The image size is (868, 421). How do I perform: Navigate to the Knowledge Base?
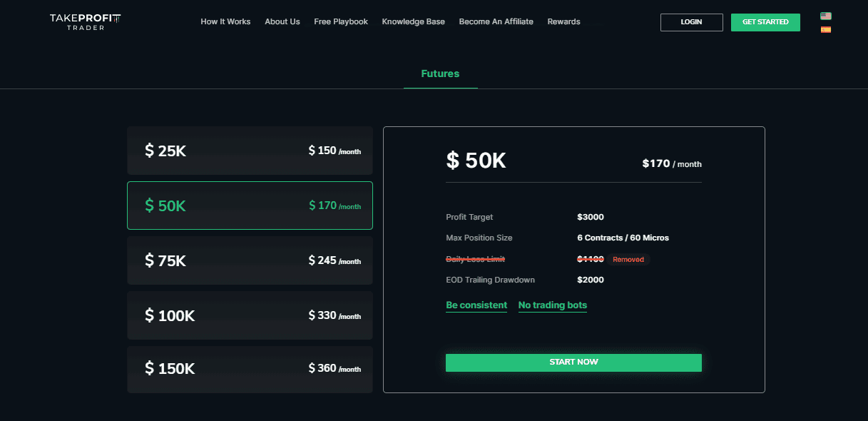click(413, 21)
